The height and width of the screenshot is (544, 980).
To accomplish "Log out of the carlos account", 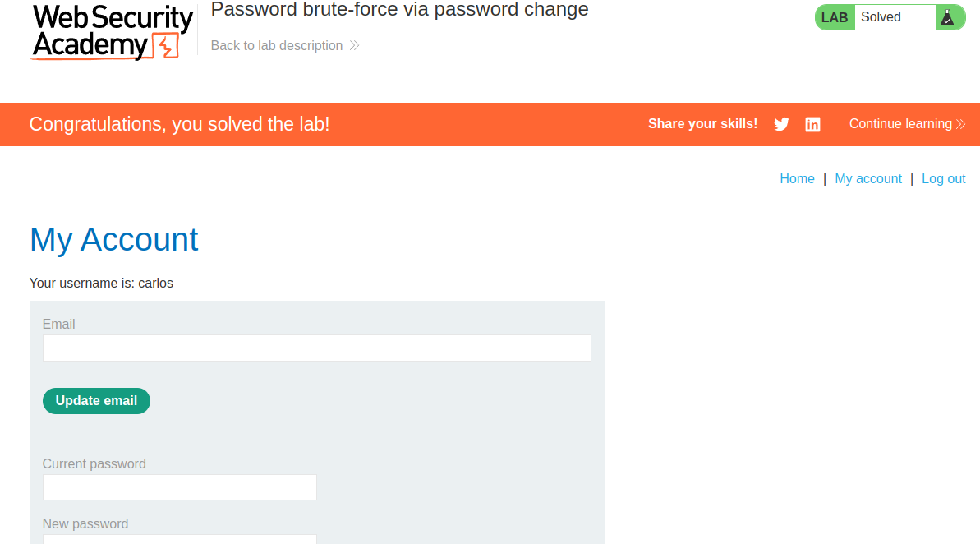I will 943,179.
